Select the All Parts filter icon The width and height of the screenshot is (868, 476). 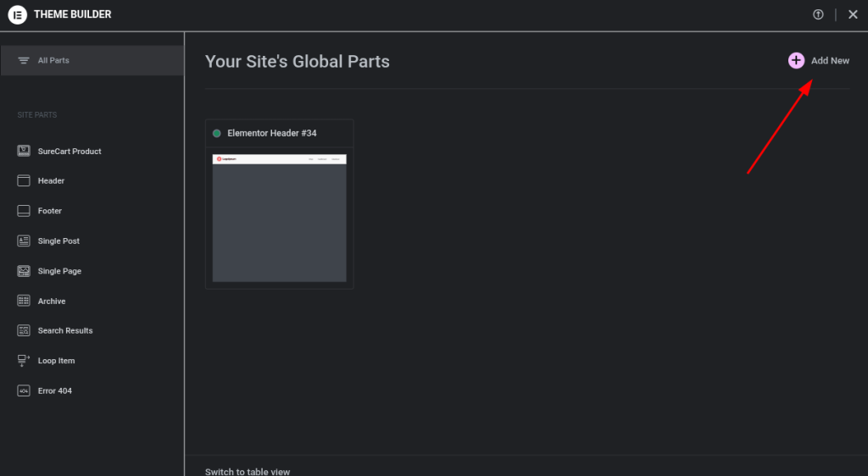24,61
